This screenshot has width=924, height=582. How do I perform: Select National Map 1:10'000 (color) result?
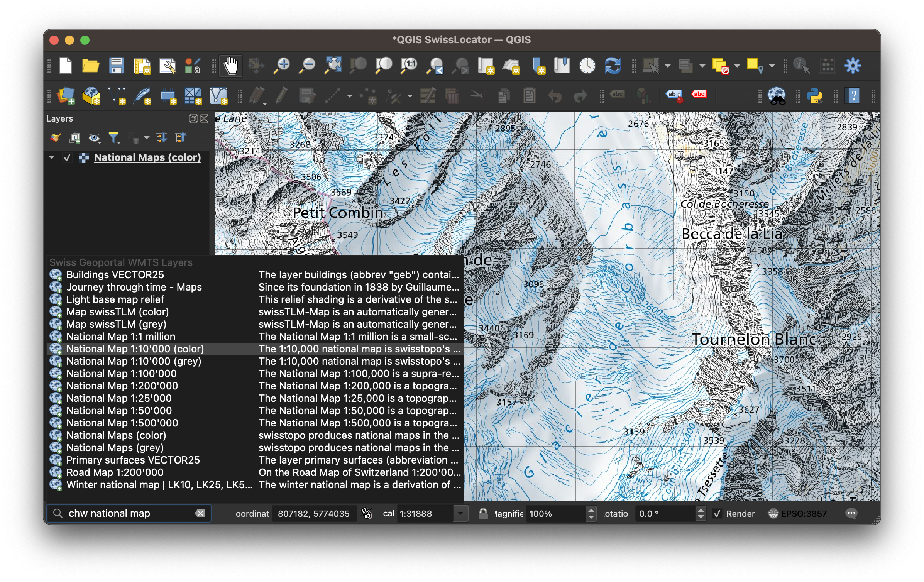pyautogui.click(x=256, y=349)
